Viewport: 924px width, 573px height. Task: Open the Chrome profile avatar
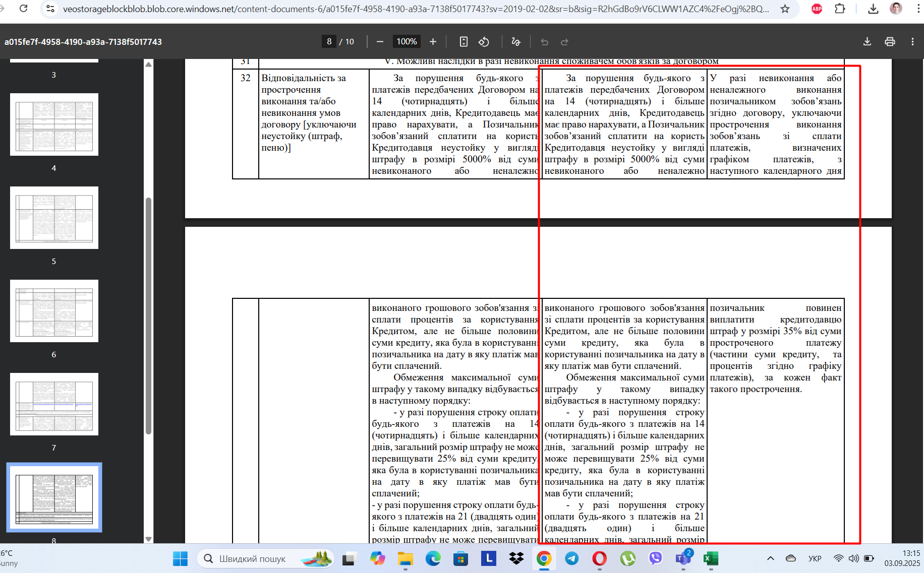click(896, 9)
